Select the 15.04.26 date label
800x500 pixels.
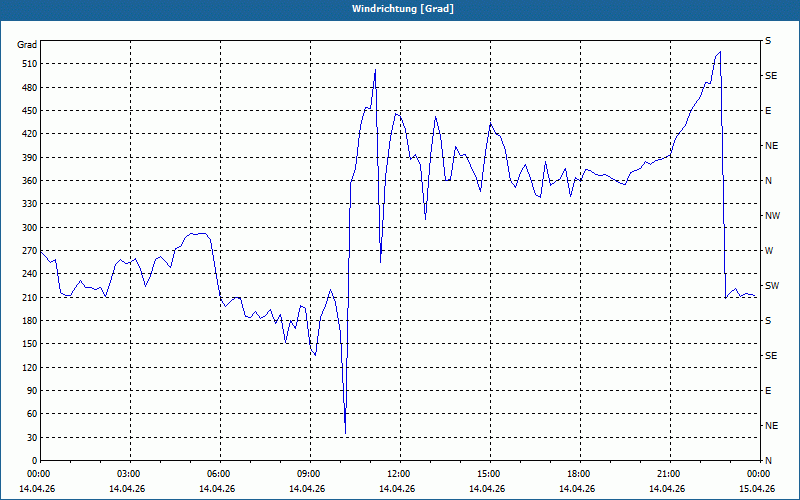point(757,489)
